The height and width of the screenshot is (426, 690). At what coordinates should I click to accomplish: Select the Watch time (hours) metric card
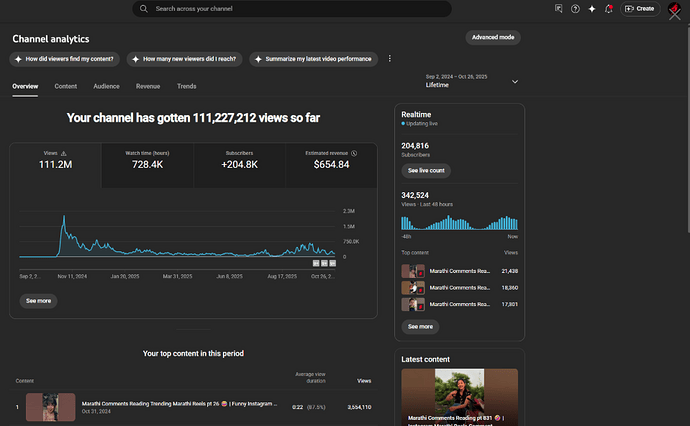pos(146,164)
